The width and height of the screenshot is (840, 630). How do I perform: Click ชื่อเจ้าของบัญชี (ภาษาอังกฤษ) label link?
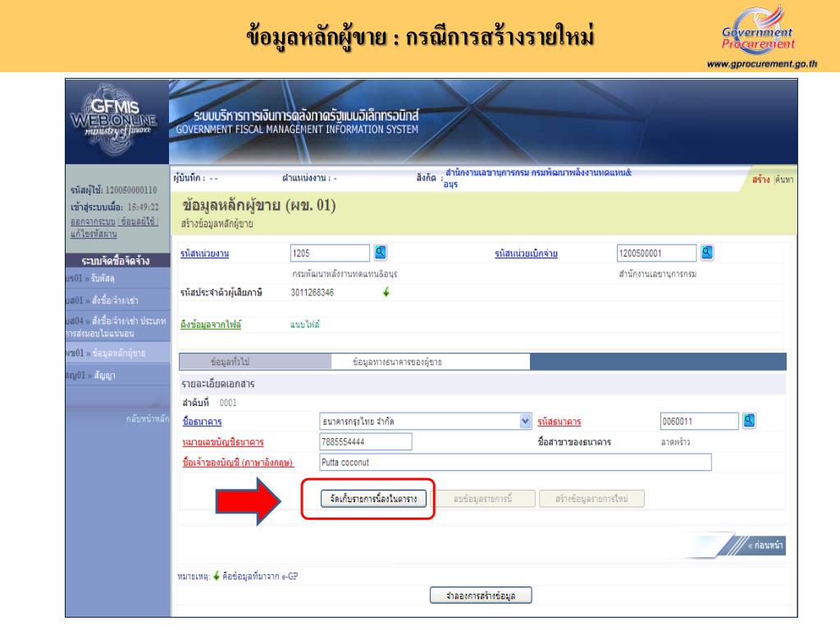tap(238, 463)
